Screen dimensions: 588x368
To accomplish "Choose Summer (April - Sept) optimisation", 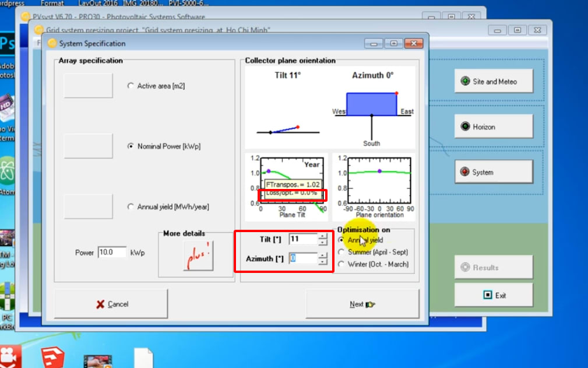I will click(341, 252).
